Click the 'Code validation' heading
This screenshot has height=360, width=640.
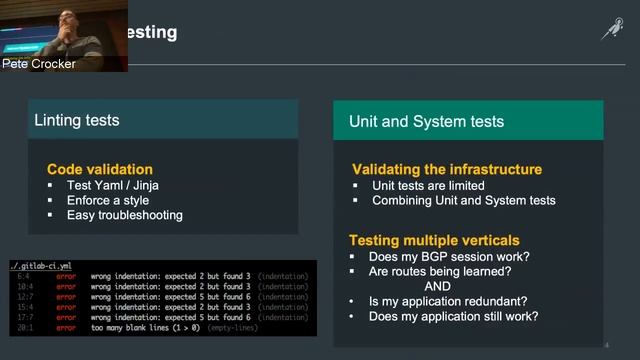tap(100, 169)
